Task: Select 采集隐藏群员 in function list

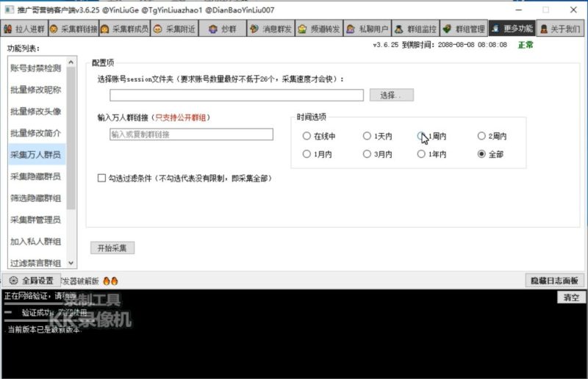Action: pyautogui.click(x=35, y=176)
